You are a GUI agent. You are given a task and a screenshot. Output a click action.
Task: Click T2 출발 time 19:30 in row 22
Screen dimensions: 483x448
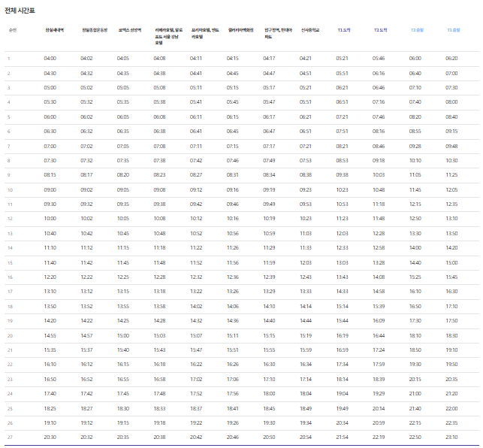pos(415,364)
